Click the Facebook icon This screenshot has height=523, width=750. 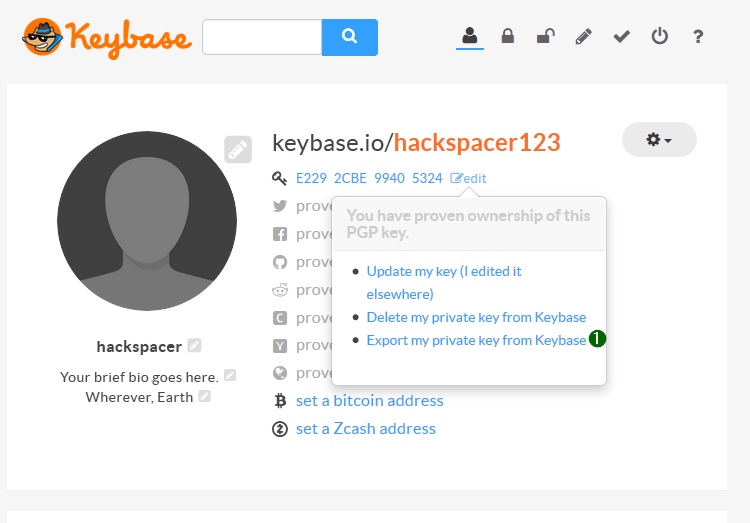coord(280,234)
